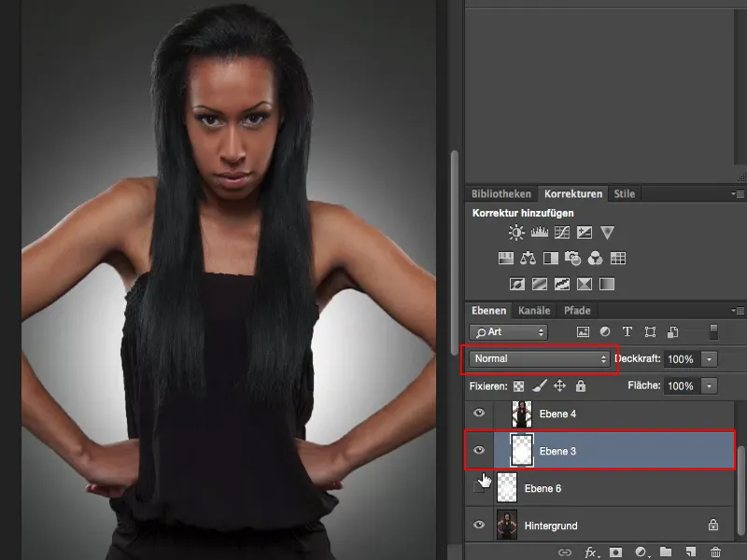Select the Hintergrund layer name
The width and height of the screenshot is (747, 560).
(x=551, y=525)
